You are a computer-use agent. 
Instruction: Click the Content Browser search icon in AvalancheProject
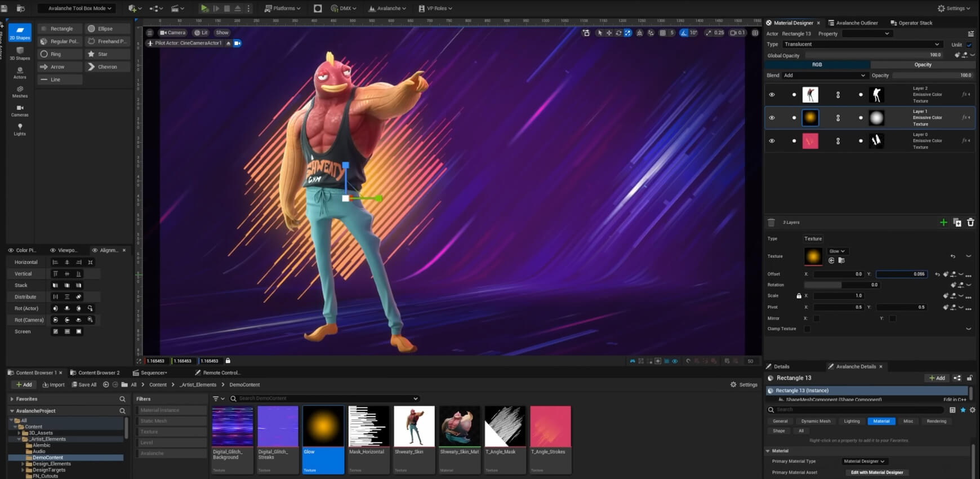[122, 411]
